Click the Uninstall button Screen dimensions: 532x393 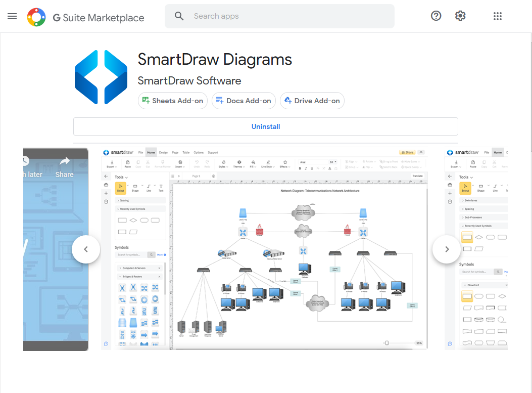pyautogui.click(x=266, y=126)
